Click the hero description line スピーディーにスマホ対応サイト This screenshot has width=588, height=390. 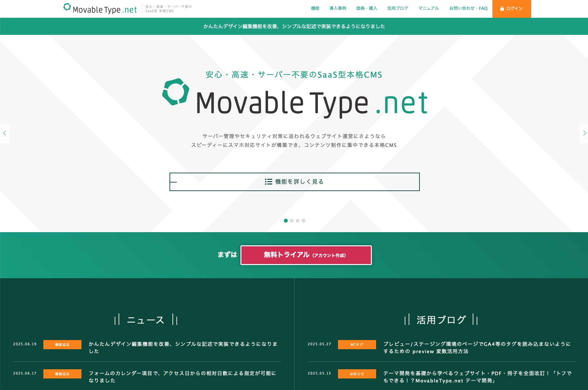(294, 145)
